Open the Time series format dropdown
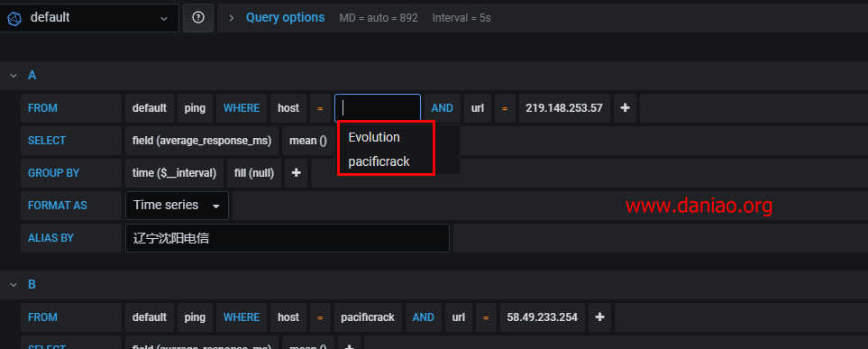 click(x=178, y=206)
